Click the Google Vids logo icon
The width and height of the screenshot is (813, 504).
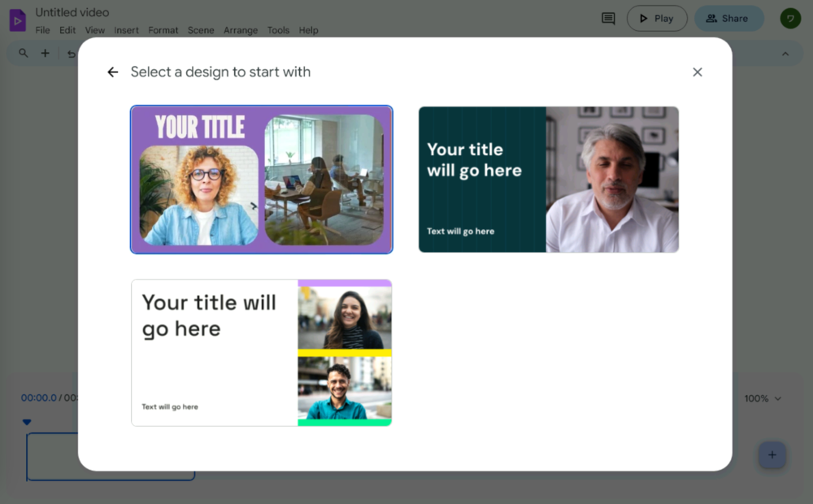tap(17, 20)
